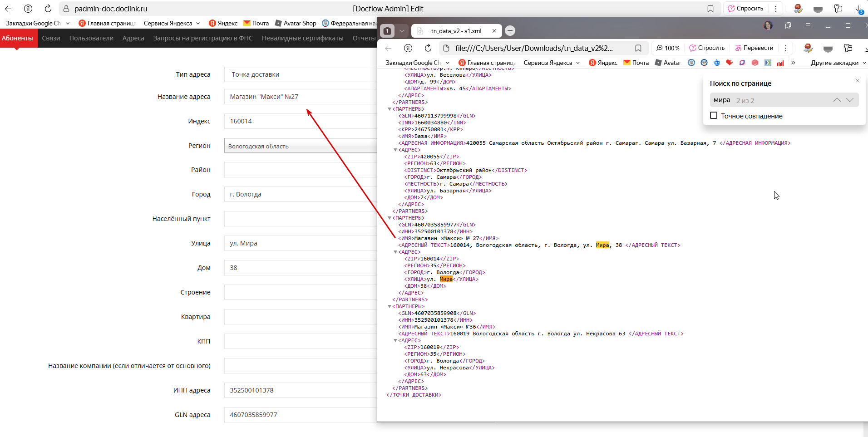Open Другие закладки dropdown
Image resolution: width=868 pixels, height=437 pixels.
(838, 63)
